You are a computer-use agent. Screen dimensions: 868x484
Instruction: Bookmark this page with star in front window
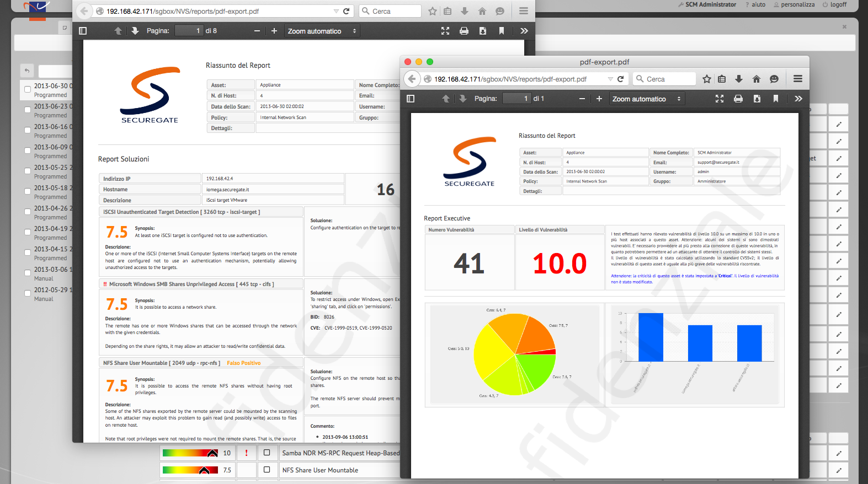pos(707,79)
